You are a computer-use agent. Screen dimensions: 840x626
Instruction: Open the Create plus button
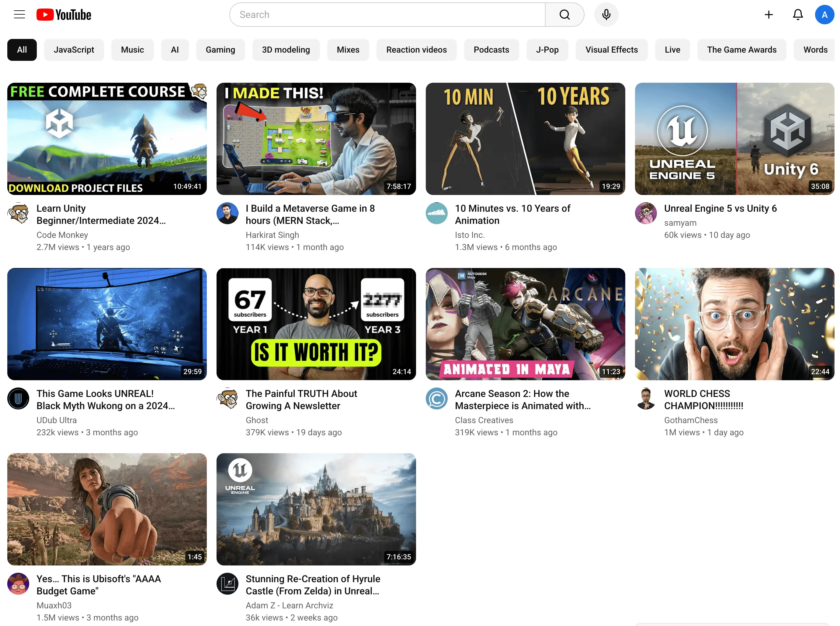tap(769, 15)
